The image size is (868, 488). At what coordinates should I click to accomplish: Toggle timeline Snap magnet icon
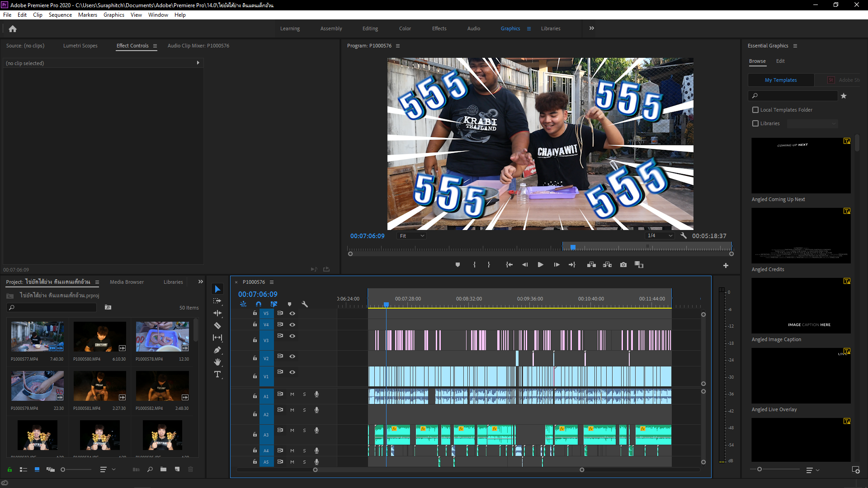coord(259,305)
